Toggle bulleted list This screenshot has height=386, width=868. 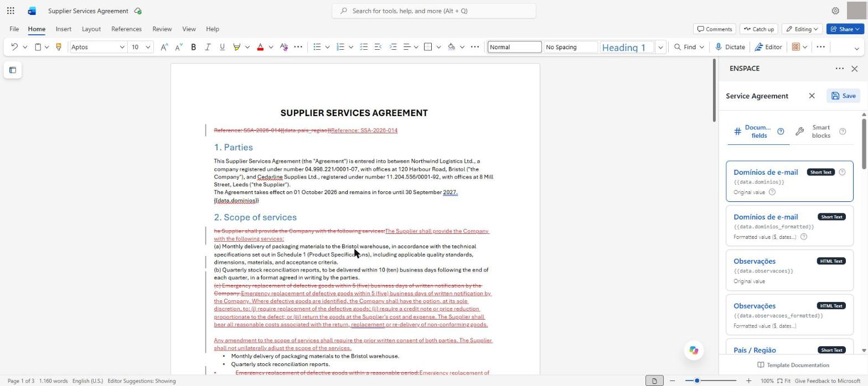[x=317, y=47]
